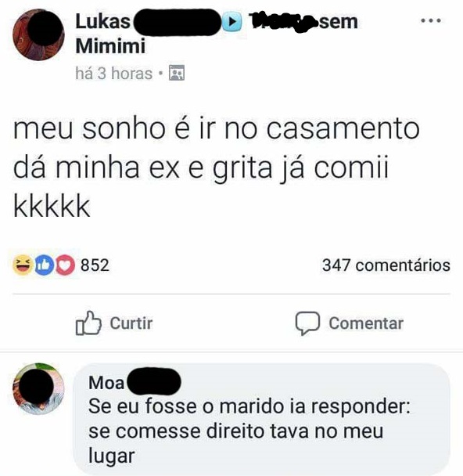463x476 pixels.
Task: Open the three-dots post options menu
Action: click(x=431, y=21)
